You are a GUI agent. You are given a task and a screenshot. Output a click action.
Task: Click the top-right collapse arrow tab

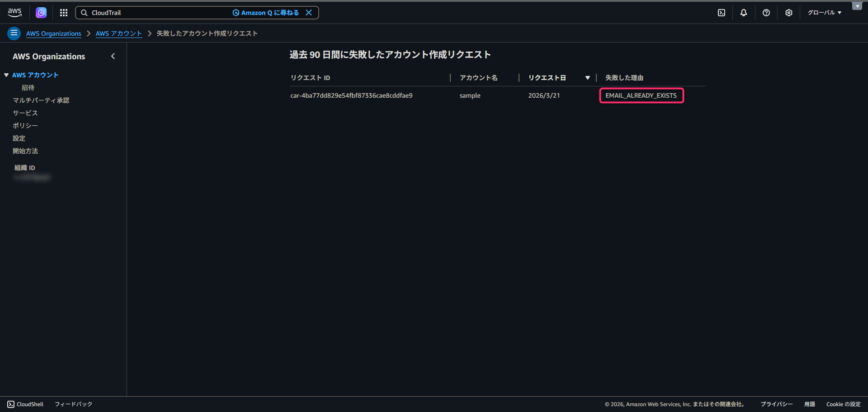pyautogui.click(x=857, y=6)
